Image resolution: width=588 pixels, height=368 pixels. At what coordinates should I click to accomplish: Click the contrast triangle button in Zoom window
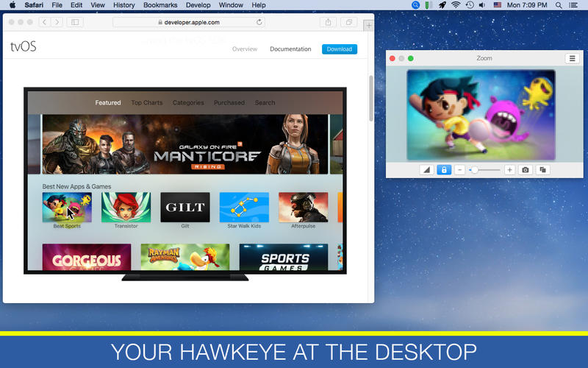click(426, 170)
